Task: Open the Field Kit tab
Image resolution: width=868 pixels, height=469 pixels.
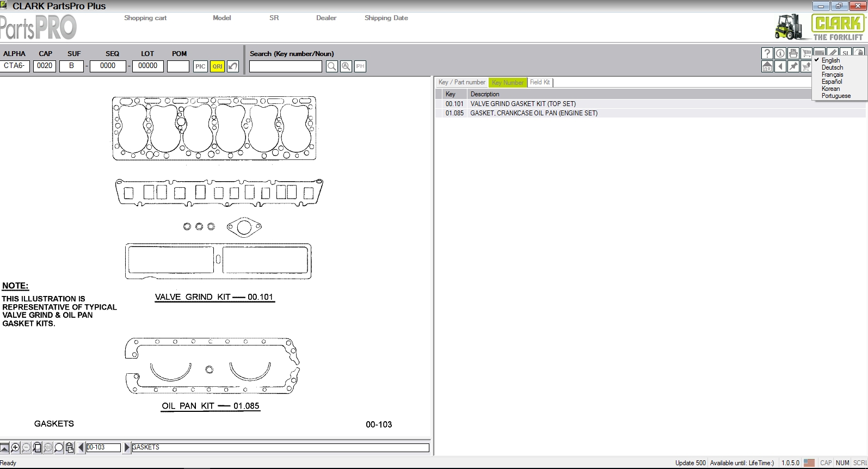Action: click(x=539, y=82)
